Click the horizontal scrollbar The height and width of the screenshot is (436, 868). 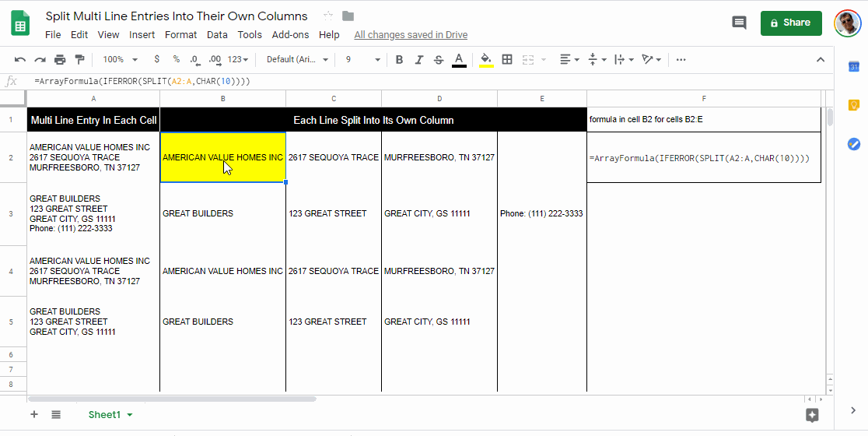(x=172, y=399)
